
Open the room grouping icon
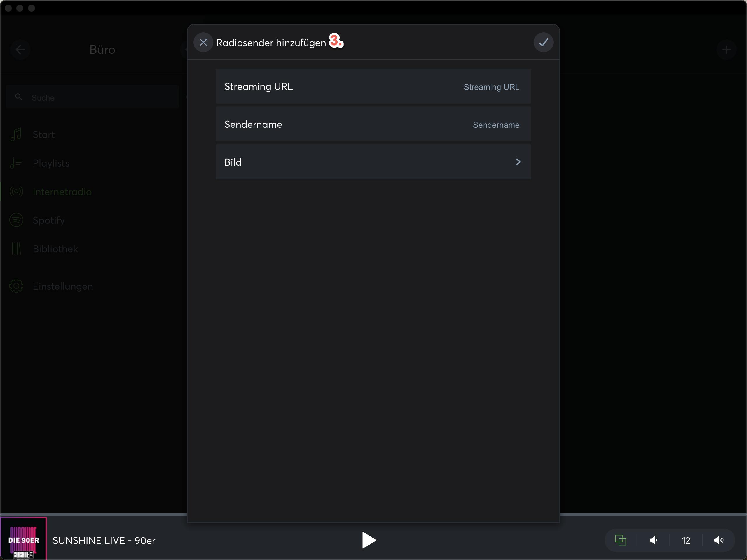pyautogui.click(x=620, y=540)
